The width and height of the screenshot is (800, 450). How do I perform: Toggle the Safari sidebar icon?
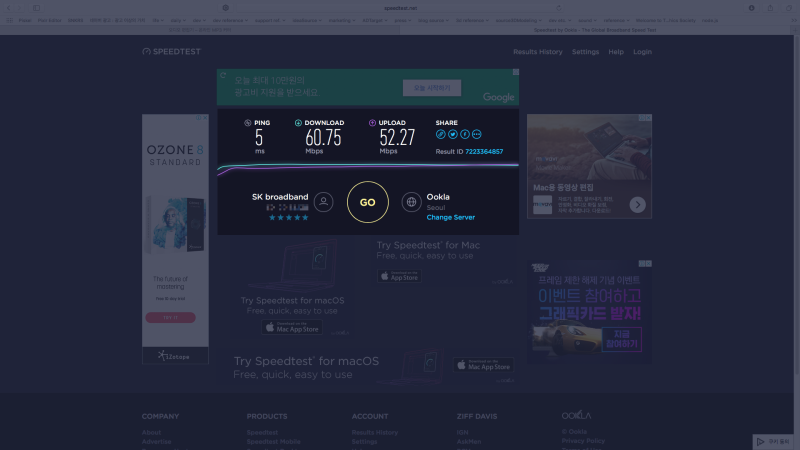point(36,8)
